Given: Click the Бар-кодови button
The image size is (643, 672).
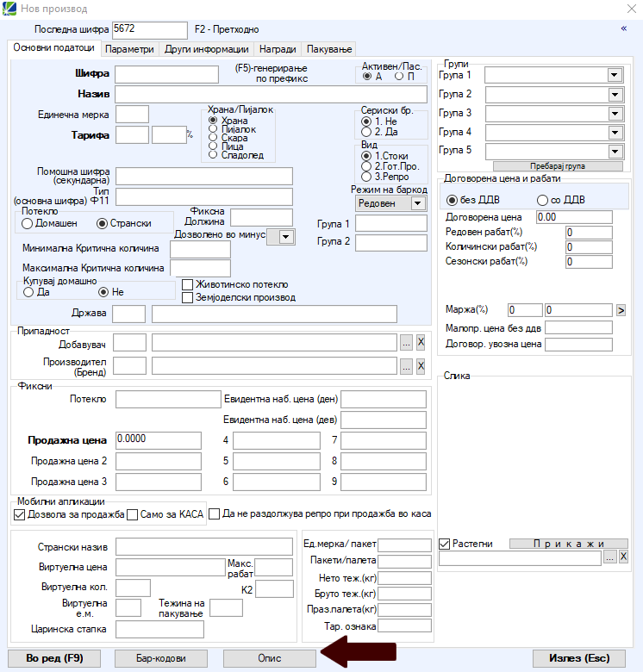Looking at the screenshot, I should pos(161,658).
